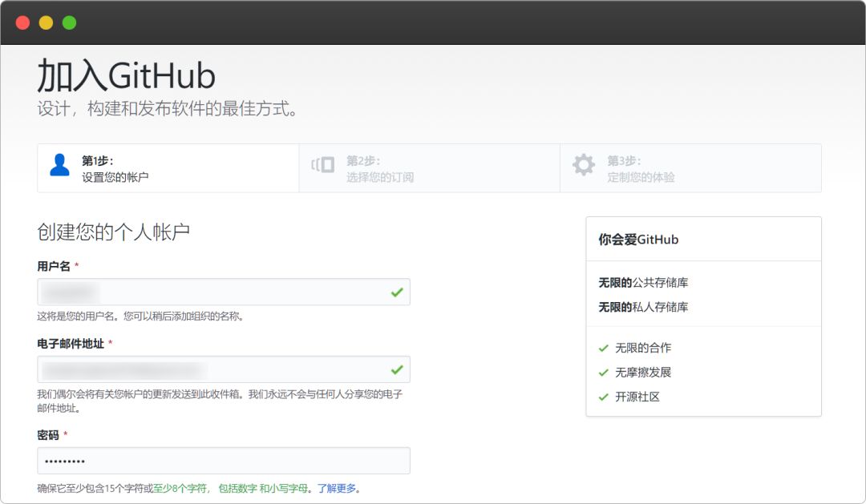This screenshot has width=866, height=504.
Task: Click the 无限的合作 text
Action: click(643, 348)
